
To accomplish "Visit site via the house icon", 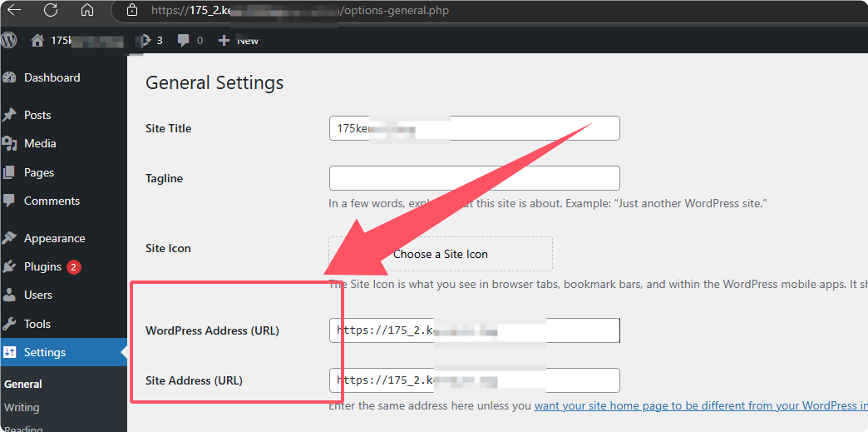I will [37, 40].
